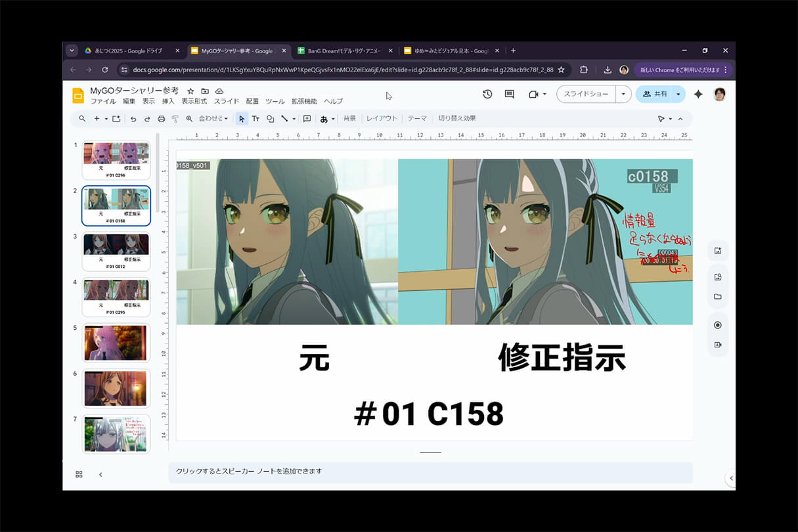Select the text box tool
The height and width of the screenshot is (532, 798).
(255, 118)
